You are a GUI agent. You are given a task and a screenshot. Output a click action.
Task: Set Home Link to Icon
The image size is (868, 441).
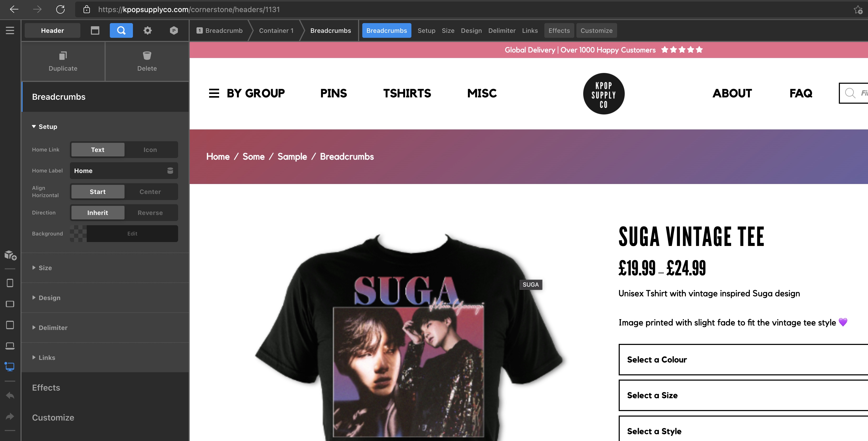pos(150,150)
